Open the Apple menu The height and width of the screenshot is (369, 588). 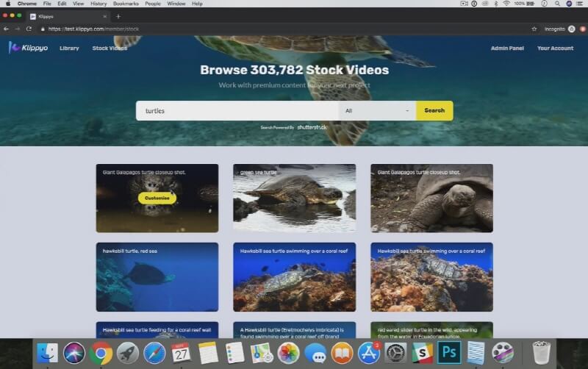tap(8, 4)
